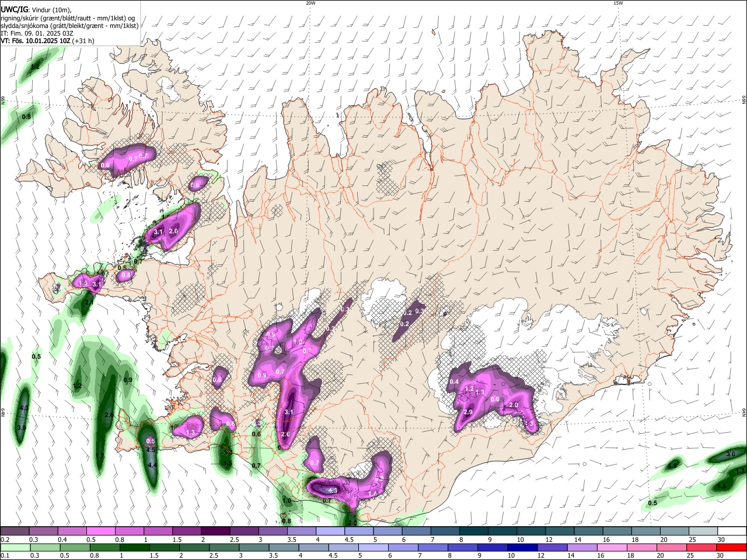Click the '0.1' label starting the lower legend

pos(5,555)
